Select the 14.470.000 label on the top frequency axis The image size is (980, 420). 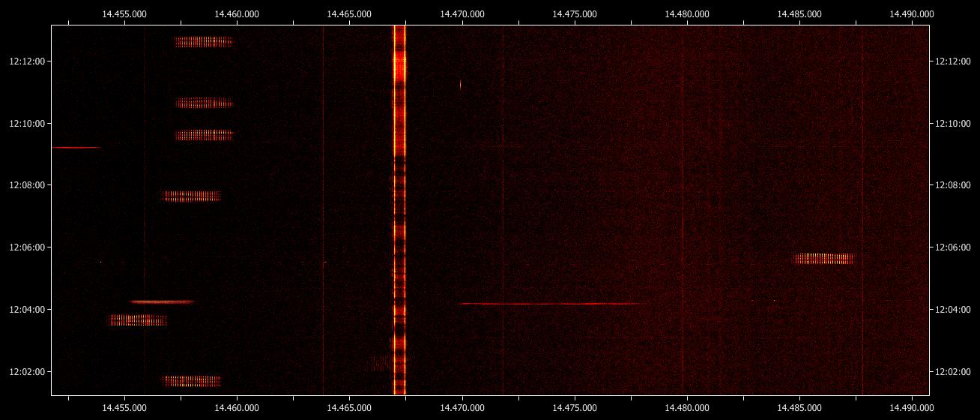tap(462, 13)
